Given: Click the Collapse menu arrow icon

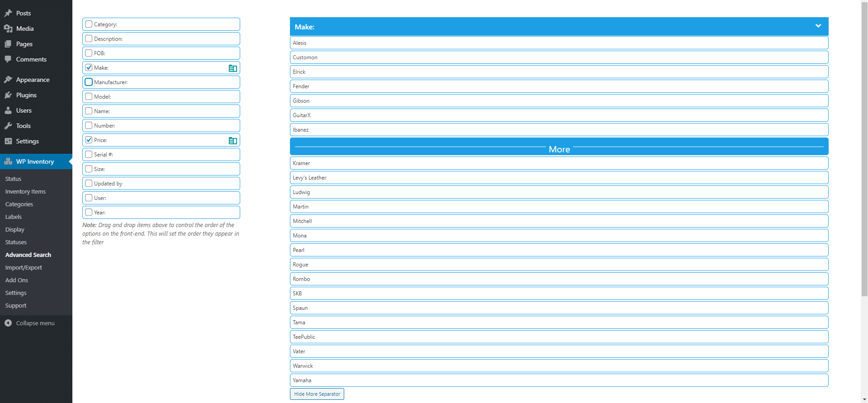Looking at the screenshot, I should pyautogui.click(x=8, y=323).
